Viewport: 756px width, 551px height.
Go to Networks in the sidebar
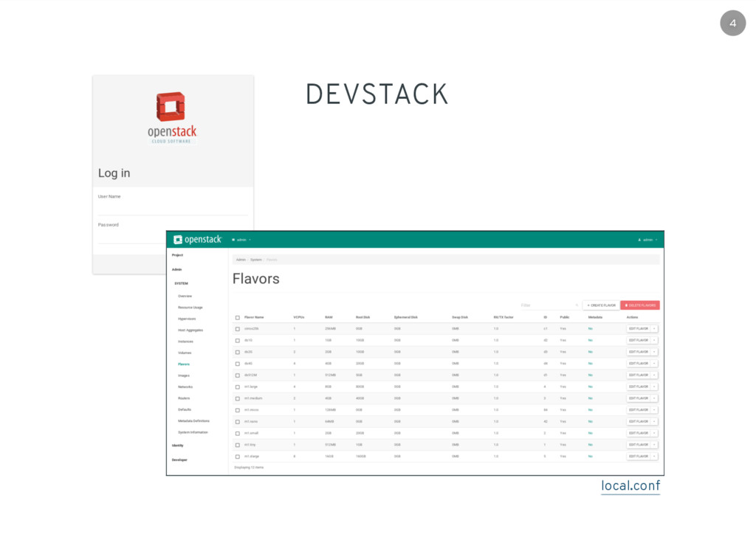point(185,387)
